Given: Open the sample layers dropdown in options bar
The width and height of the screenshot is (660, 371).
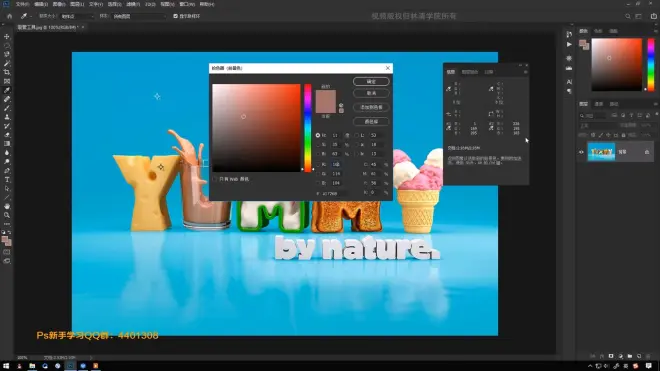Looking at the screenshot, I should (x=139, y=16).
